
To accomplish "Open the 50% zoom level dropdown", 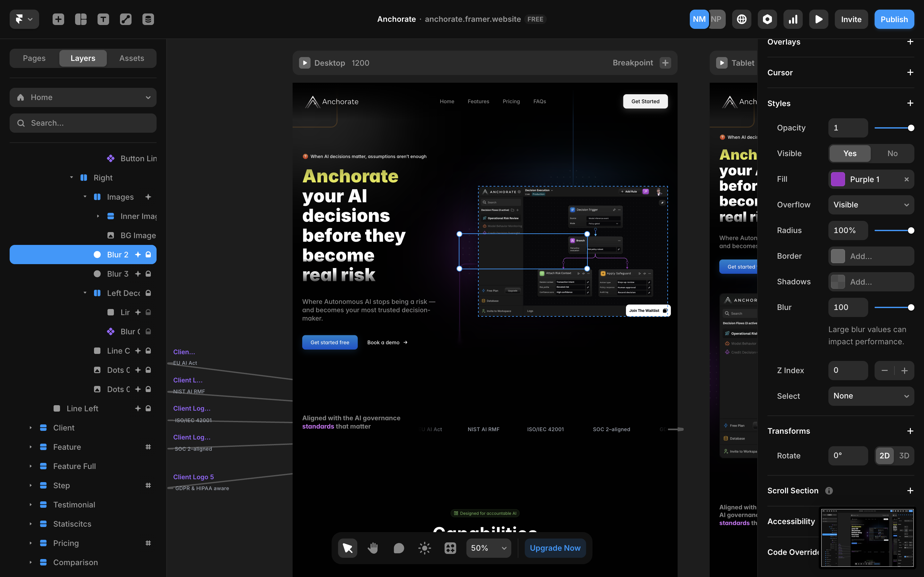I will coord(488,548).
